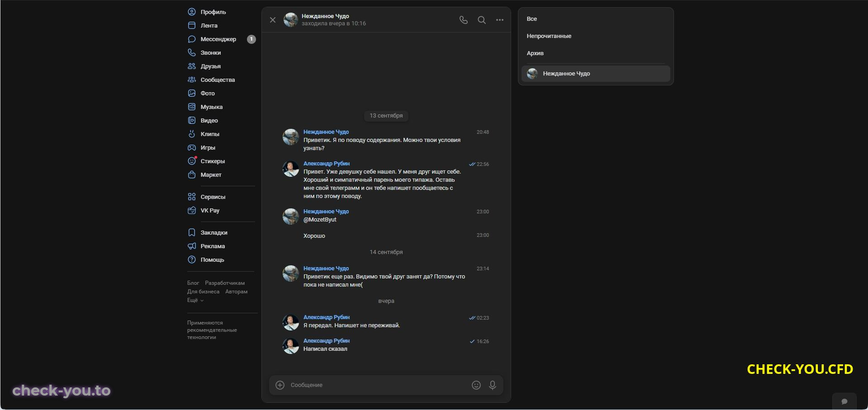Image resolution: width=868 pixels, height=410 pixels.
Task: Click the Помощь question mark icon
Action: [x=192, y=259]
